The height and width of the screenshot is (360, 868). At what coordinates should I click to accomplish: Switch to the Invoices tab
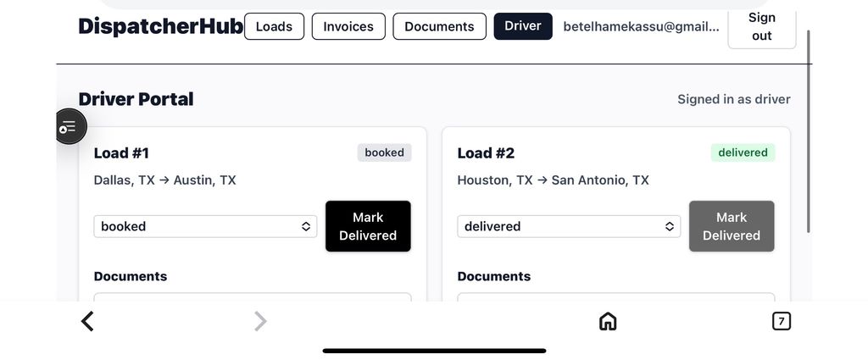pos(348,26)
